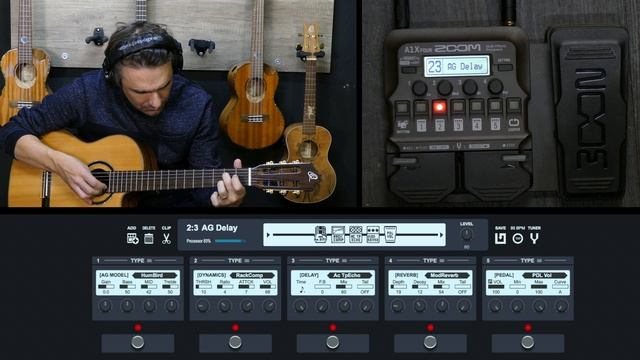
Task: Click the Tail knob in delay slot 3
Action: pos(367,306)
